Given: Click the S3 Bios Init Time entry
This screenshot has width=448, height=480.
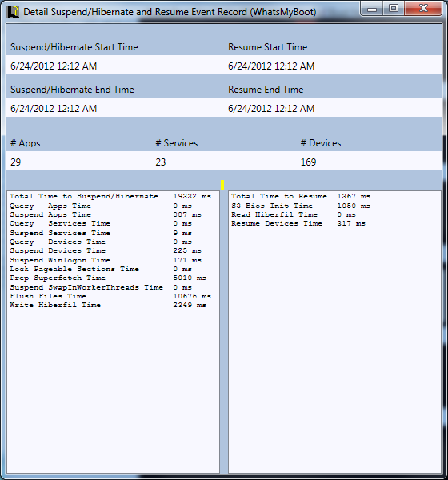Looking at the screenshot, I should click(301, 206).
